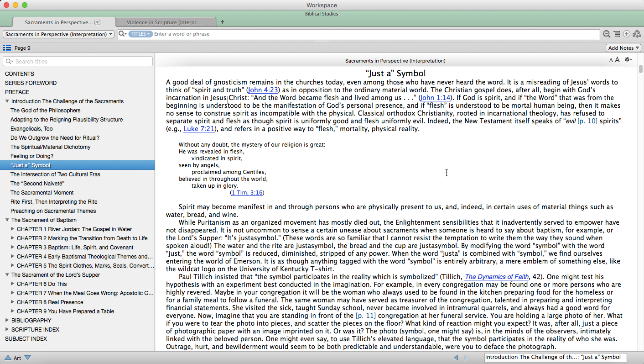
Task: Select CONTENTS in the title list
Action: coord(20,74)
